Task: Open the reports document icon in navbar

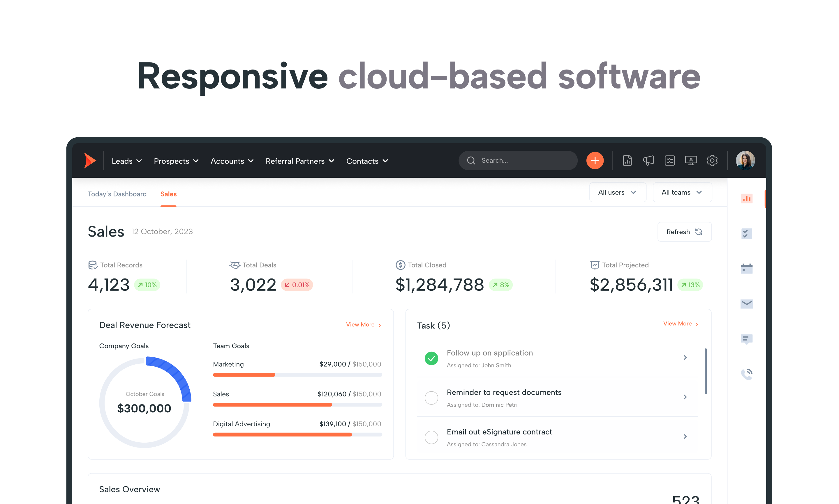Action: tap(627, 161)
